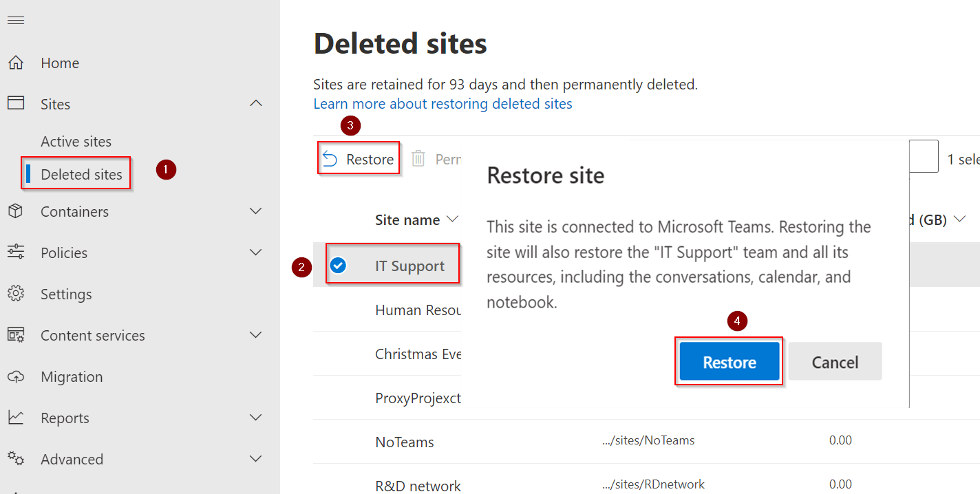Open the Site name sort dropdown
980x494 pixels.
tap(453, 219)
